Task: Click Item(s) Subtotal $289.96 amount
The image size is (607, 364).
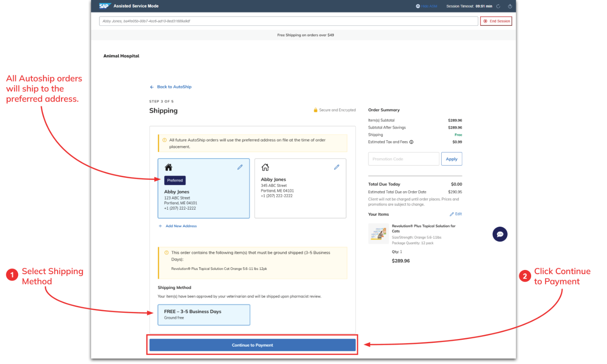Action: click(x=455, y=120)
